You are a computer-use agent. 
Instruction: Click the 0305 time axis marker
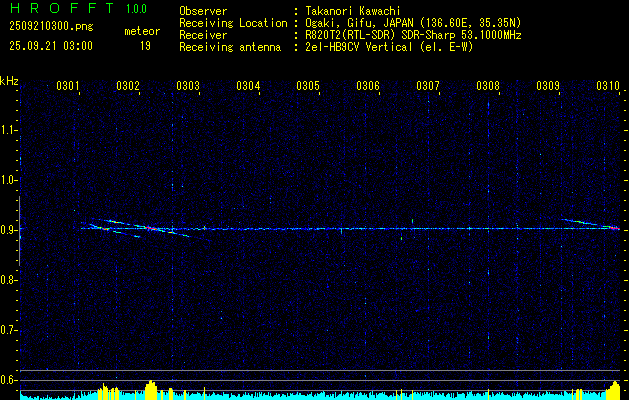pos(308,85)
